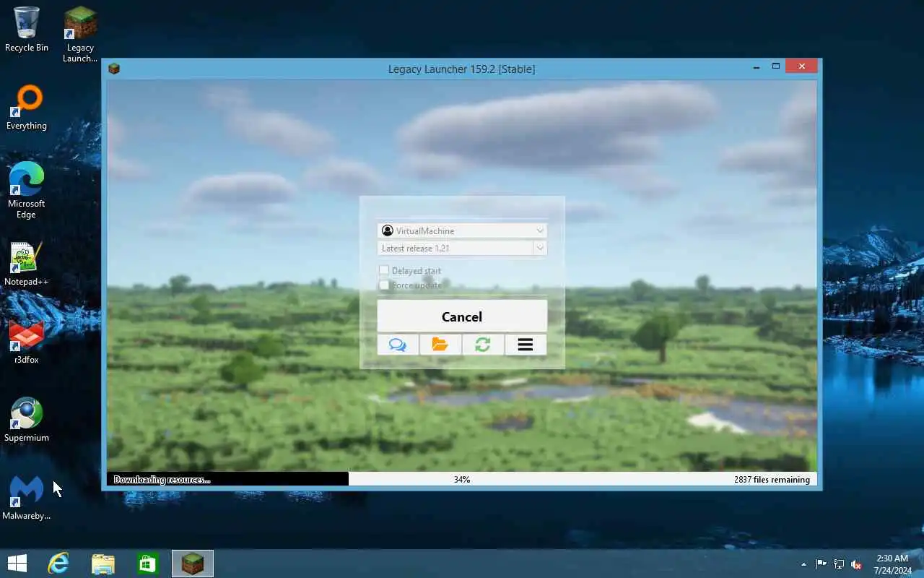This screenshot has height=578, width=924.
Task: Click the Legacy Launcher taskbar button
Action: coord(193,564)
